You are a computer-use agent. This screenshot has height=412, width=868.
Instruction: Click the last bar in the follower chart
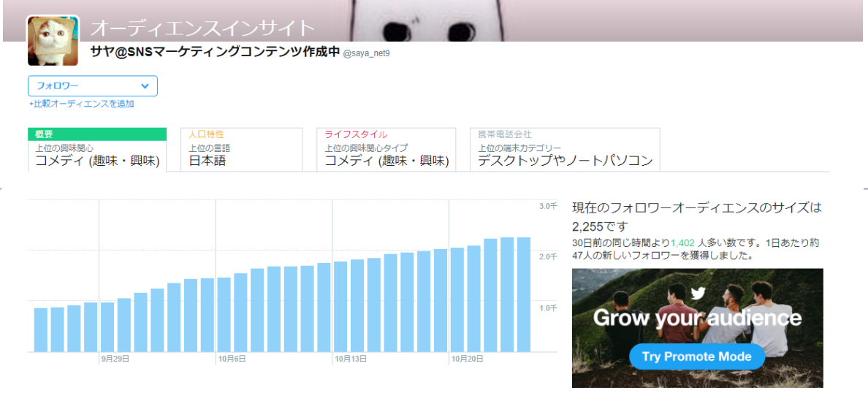pos(524,294)
